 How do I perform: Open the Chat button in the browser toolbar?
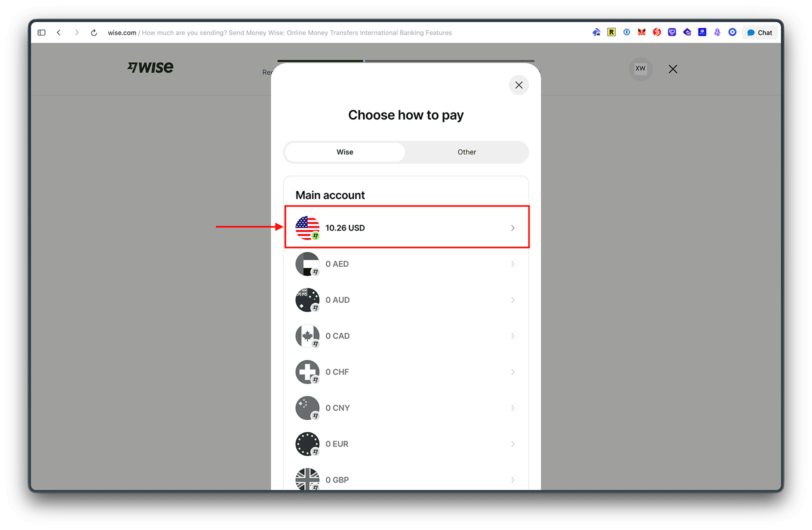pyautogui.click(x=759, y=32)
